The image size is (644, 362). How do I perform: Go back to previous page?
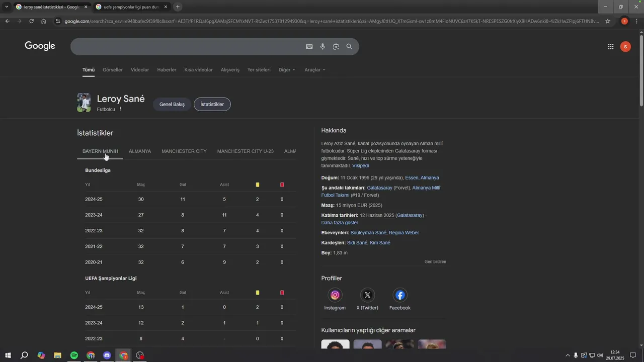(x=7, y=21)
